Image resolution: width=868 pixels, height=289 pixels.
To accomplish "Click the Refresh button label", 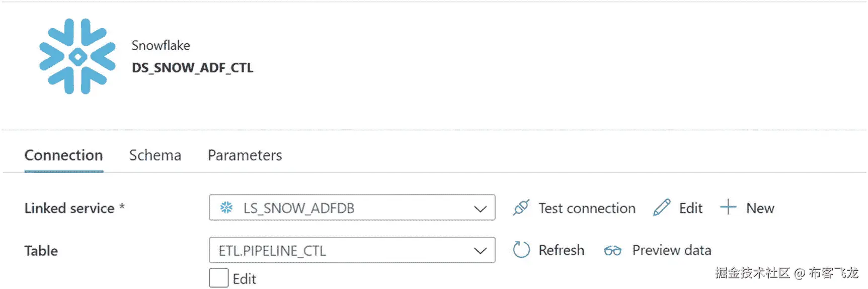I will (x=561, y=250).
